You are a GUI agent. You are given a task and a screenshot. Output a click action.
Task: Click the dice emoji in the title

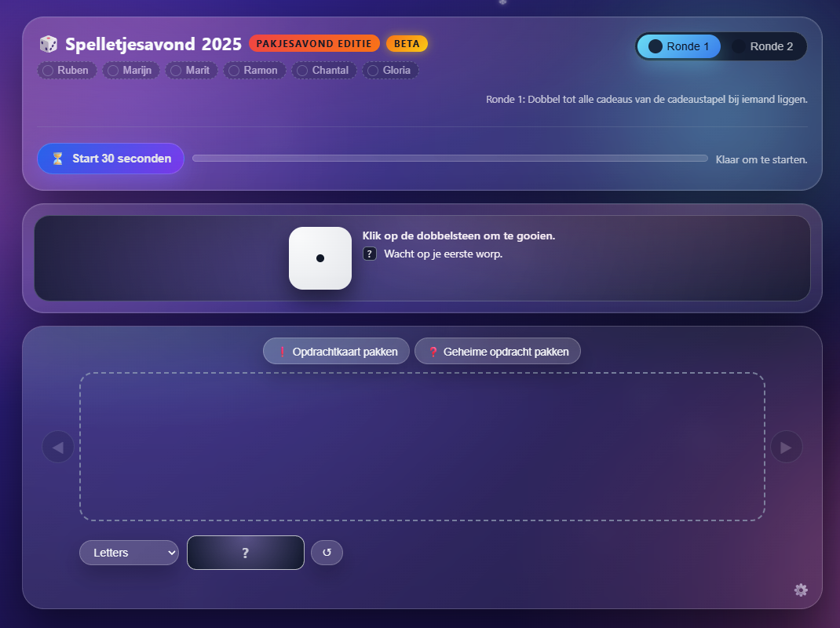[x=48, y=44]
